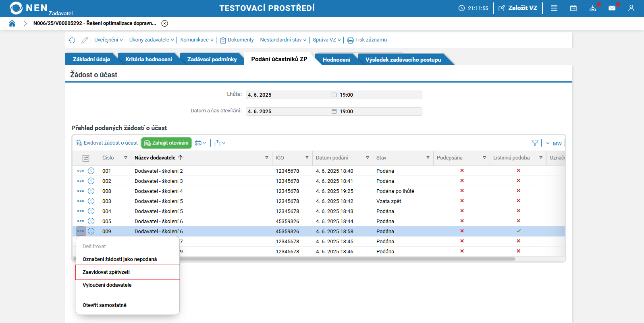Open the Stav column filter dropdown
Viewport: 644px width, 323px height.
[x=428, y=158]
